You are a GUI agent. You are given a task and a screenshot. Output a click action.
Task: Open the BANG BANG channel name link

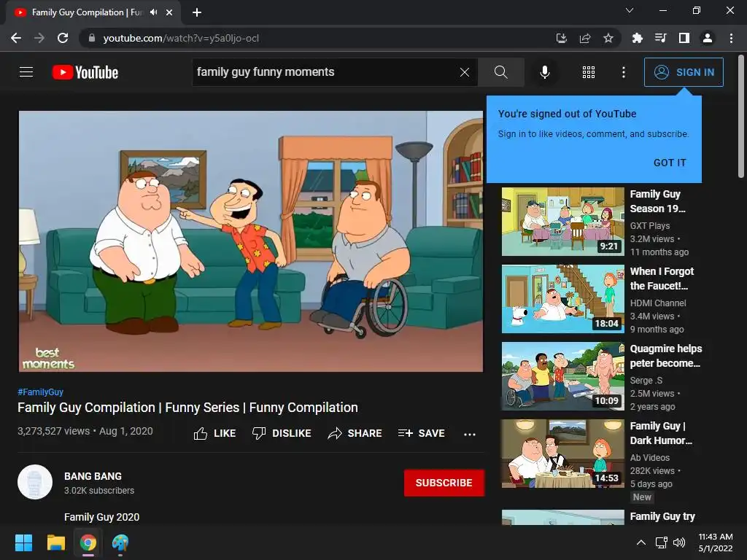[x=93, y=476]
